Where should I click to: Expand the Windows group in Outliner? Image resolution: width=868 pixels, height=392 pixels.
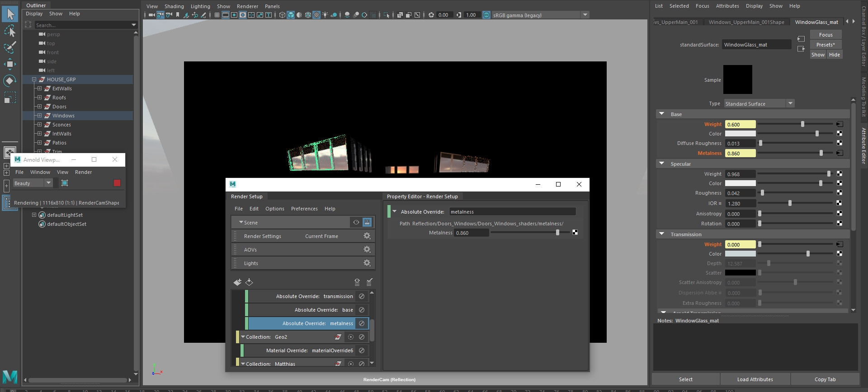point(39,116)
